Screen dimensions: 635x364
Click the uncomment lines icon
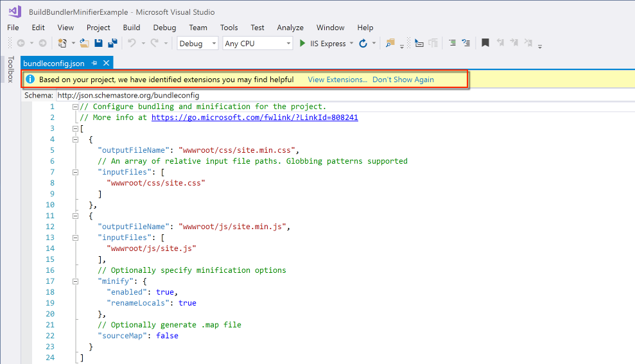point(466,42)
